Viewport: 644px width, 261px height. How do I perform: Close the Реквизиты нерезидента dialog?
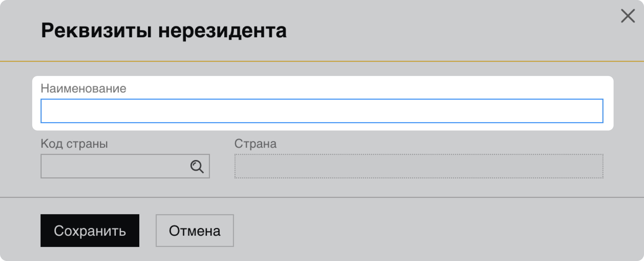pyautogui.click(x=628, y=16)
